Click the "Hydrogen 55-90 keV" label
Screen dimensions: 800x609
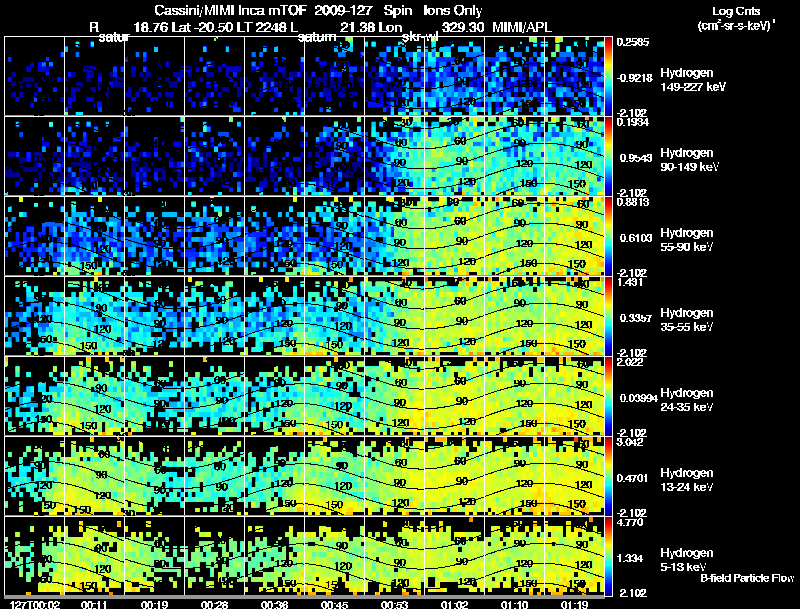[687, 239]
